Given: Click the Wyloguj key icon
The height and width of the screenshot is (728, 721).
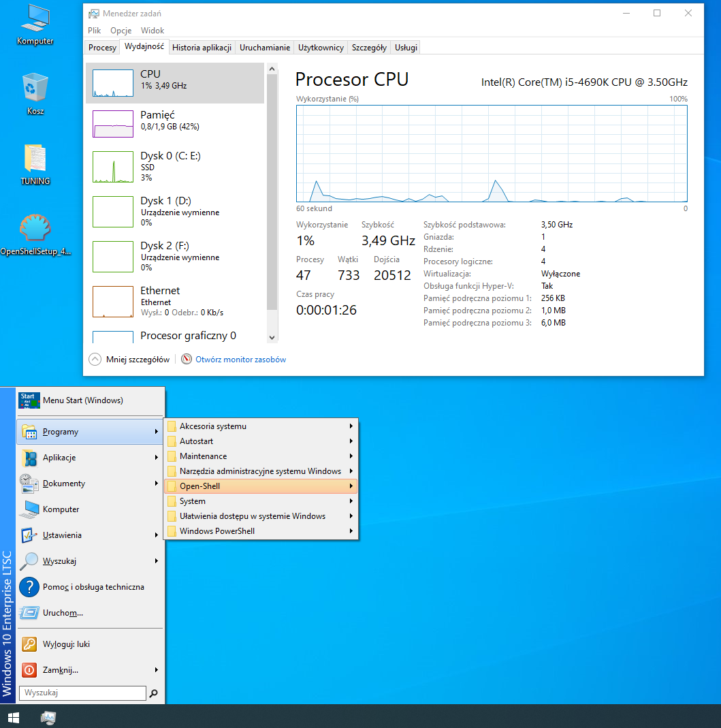Looking at the screenshot, I should [x=30, y=644].
